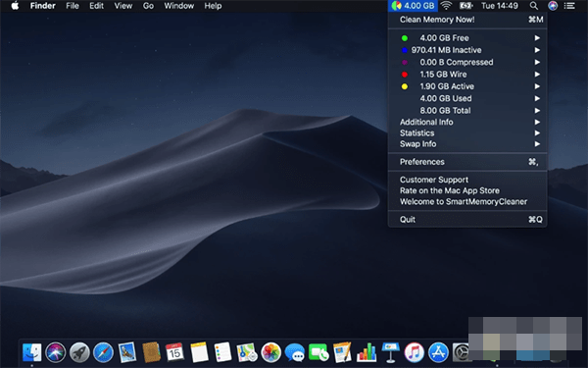
Task: Open the View menu
Action: pyautogui.click(x=123, y=6)
